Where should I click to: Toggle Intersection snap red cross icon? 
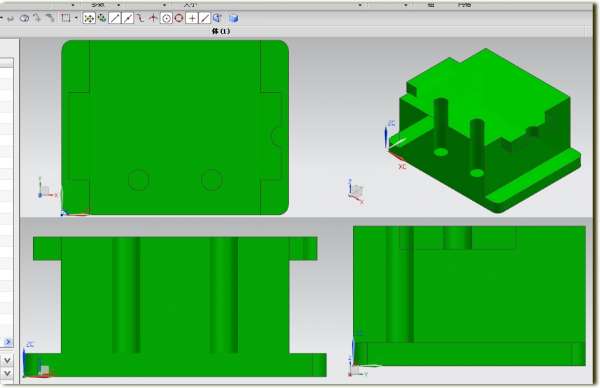click(153, 18)
